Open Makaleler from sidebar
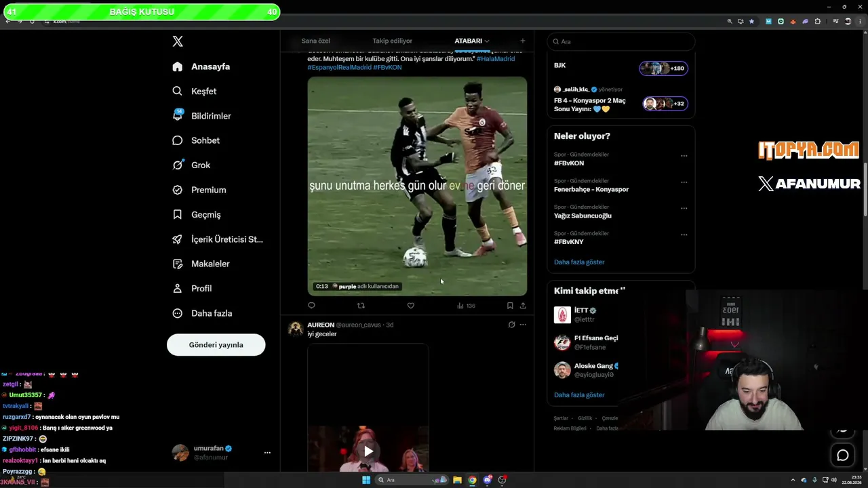The height and width of the screenshot is (488, 868). click(x=201, y=264)
